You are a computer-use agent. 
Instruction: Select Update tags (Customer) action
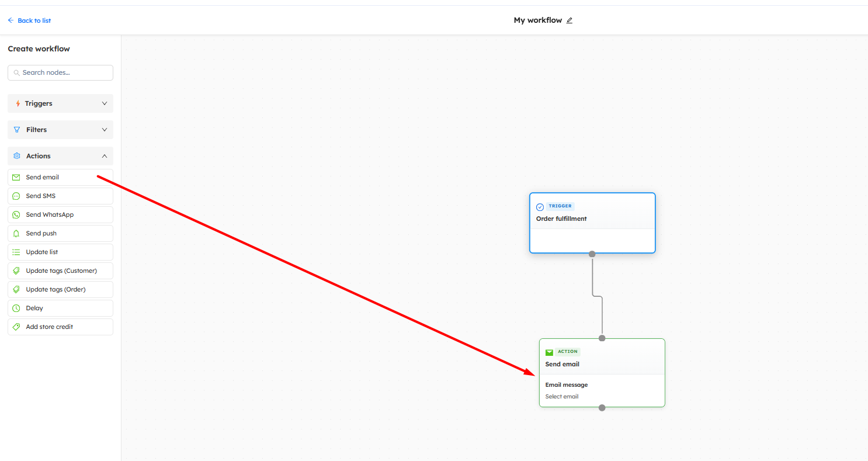[x=61, y=271]
